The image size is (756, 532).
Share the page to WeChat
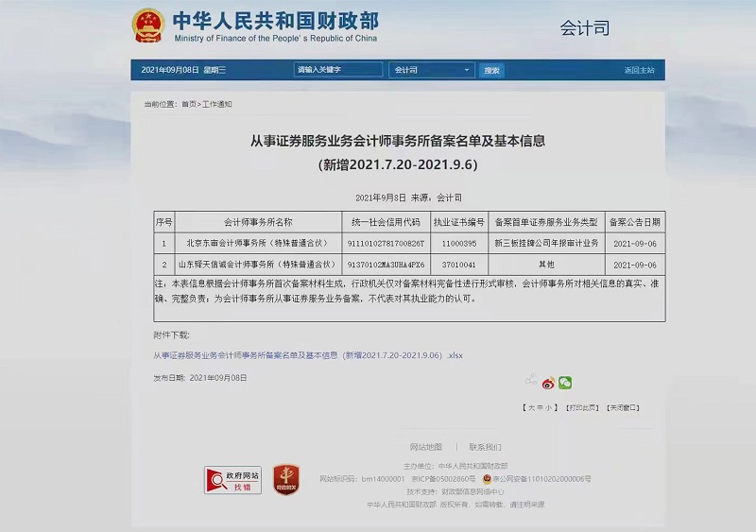[565, 383]
